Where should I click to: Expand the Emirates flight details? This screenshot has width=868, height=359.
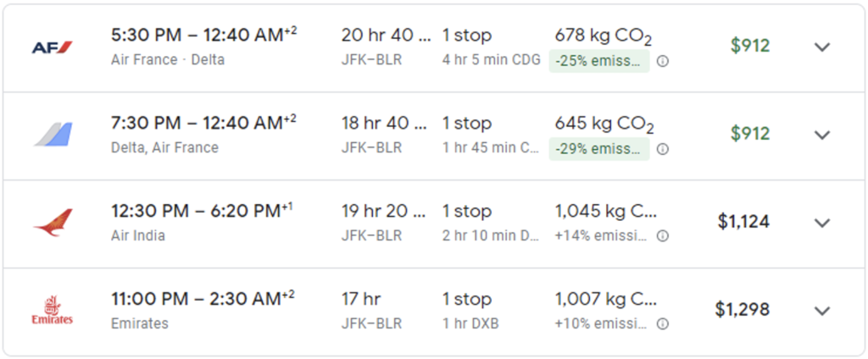click(x=821, y=310)
